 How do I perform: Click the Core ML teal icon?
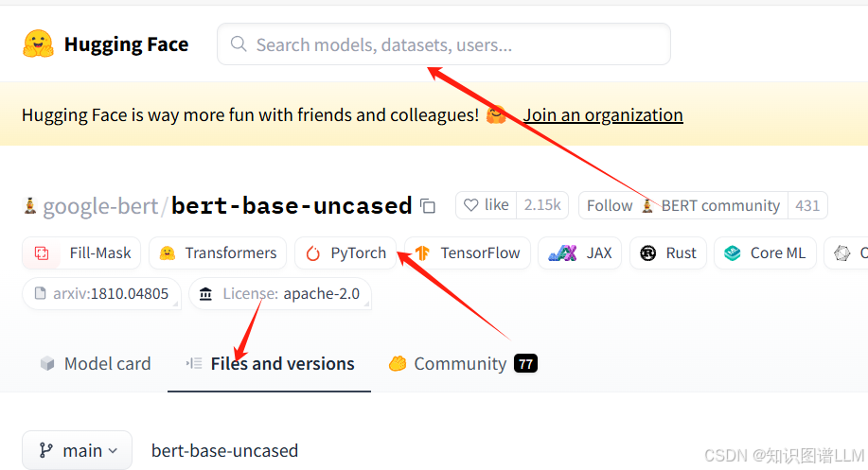click(x=733, y=253)
